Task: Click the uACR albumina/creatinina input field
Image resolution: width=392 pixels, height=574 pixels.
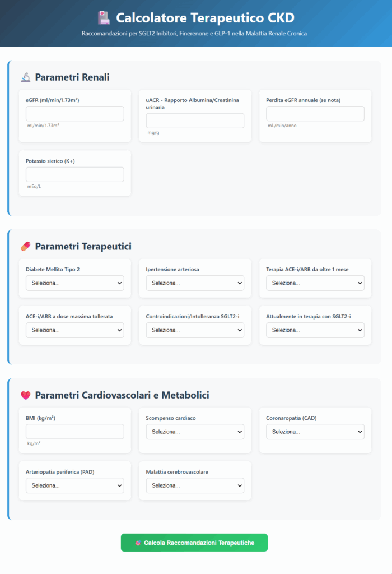Action: point(195,121)
